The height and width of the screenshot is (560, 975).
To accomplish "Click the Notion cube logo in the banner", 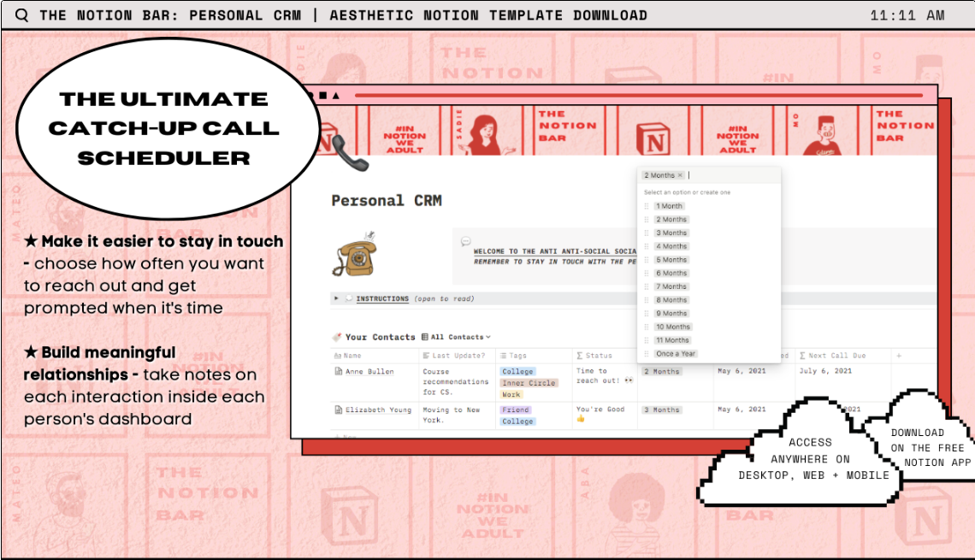I will tap(654, 137).
